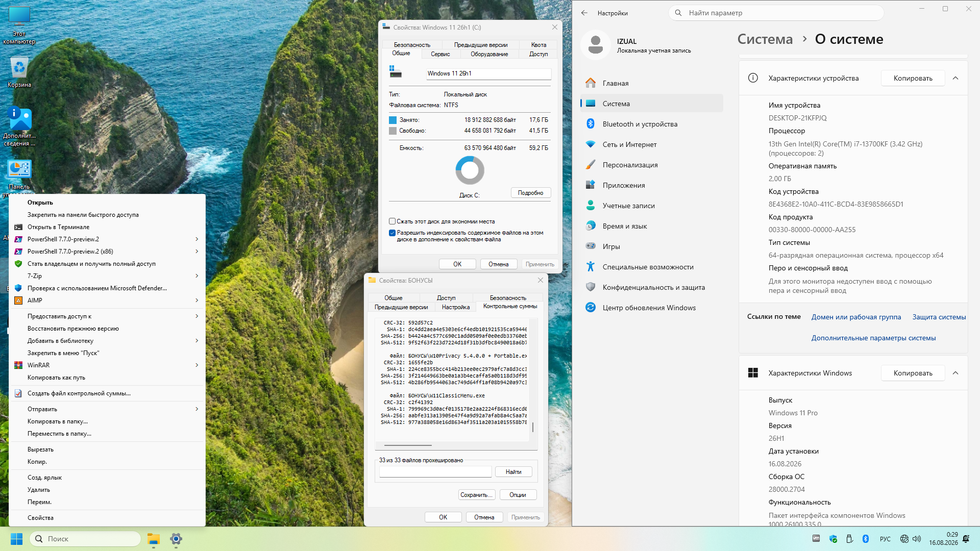Collapse Характеристики устройства section
This screenshot has height=551, width=980.
(x=955, y=78)
